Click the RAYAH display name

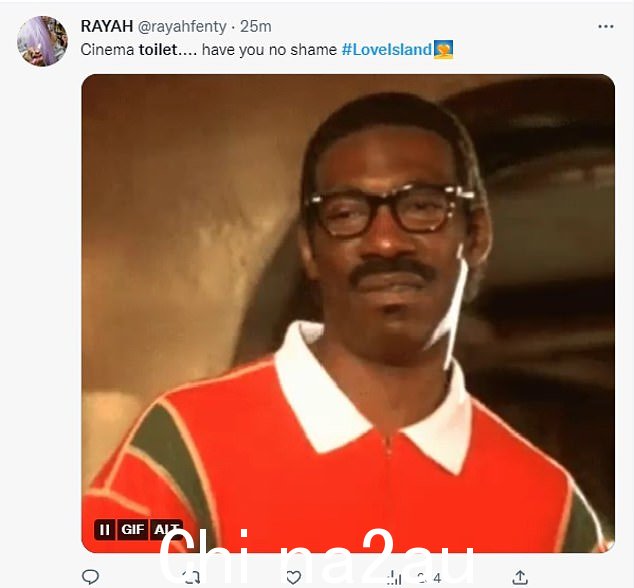click(107, 26)
